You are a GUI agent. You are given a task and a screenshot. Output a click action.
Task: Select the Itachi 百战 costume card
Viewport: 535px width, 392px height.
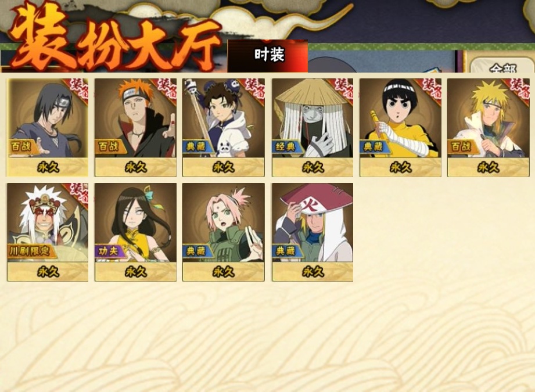pos(48,128)
